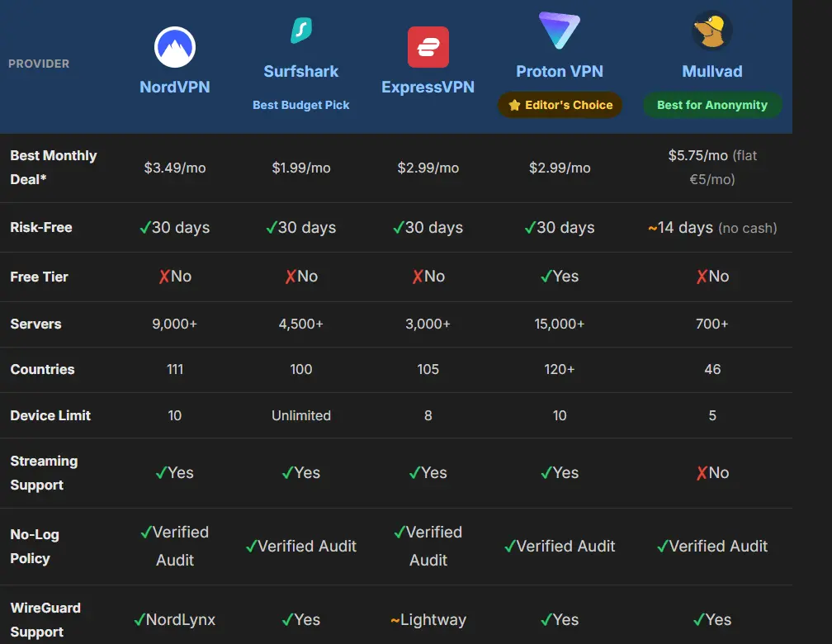
Task: Click Surfshark's Verified Audit cell
Action: point(300,546)
